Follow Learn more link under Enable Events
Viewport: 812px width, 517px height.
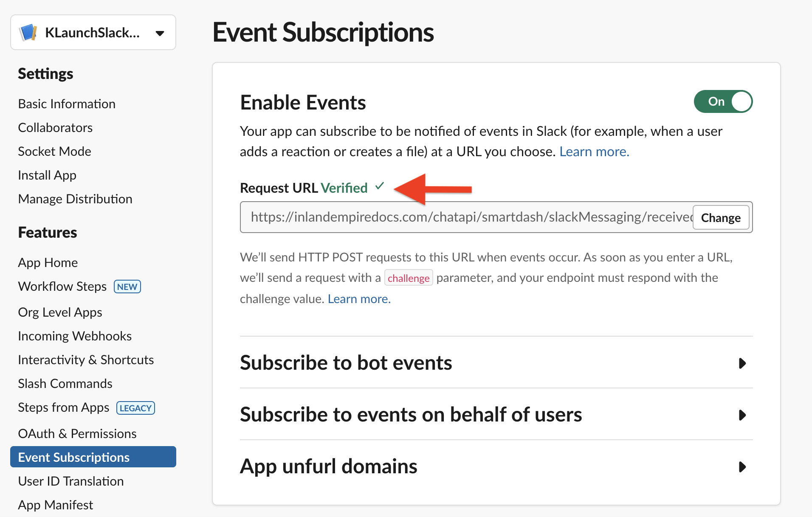pyautogui.click(x=594, y=152)
